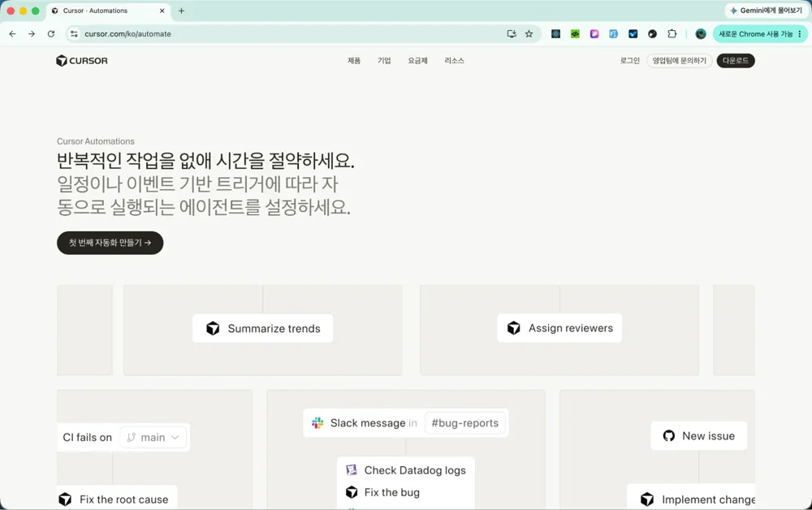Click the cube icon beside Implement change
Image resolution: width=812 pixels, height=510 pixels.
pyautogui.click(x=647, y=499)
